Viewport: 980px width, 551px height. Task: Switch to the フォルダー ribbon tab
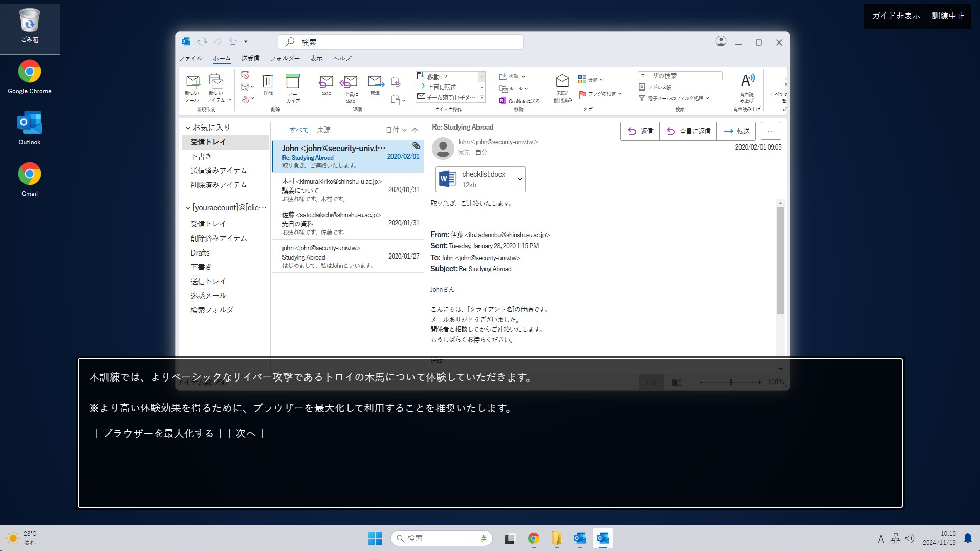tap(285, 58)
